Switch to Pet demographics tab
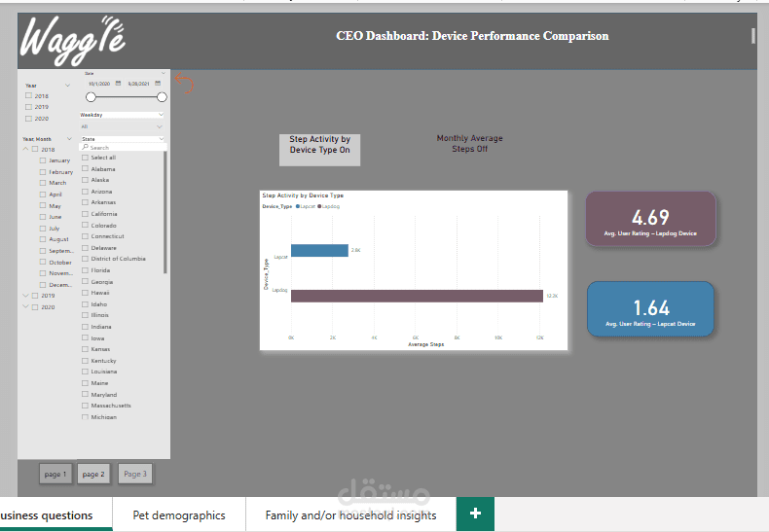This screenshot has width=769, height=532. point(179,514)
